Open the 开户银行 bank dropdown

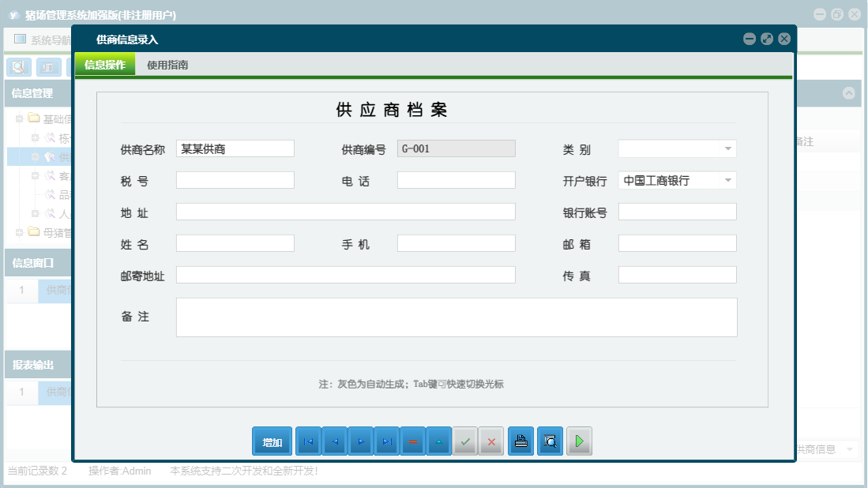tap(727, 179)
